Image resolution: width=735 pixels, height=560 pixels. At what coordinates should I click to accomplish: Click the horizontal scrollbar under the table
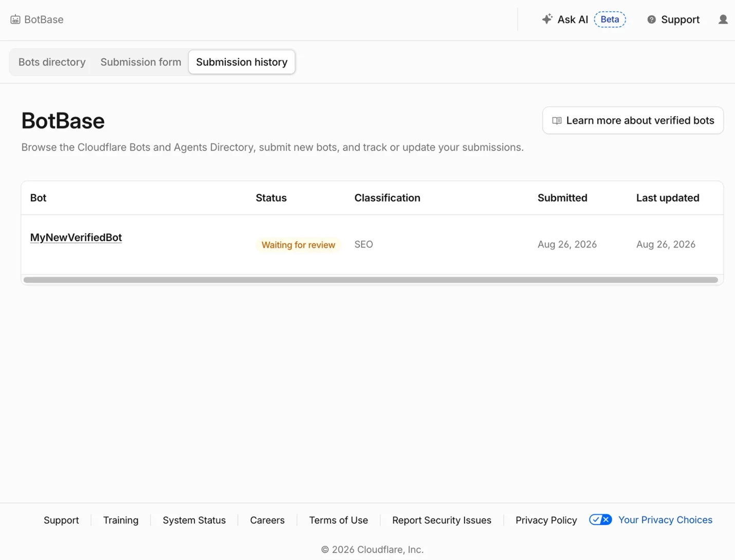371,280
